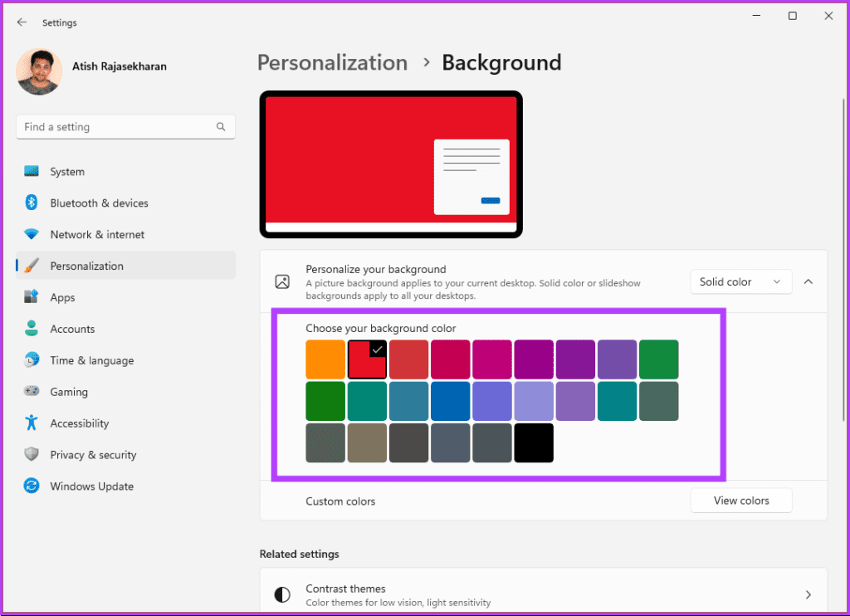850x616 pixels.
Task: Open Bluetooth & devices using its icon
Action: tap(32, 203)
